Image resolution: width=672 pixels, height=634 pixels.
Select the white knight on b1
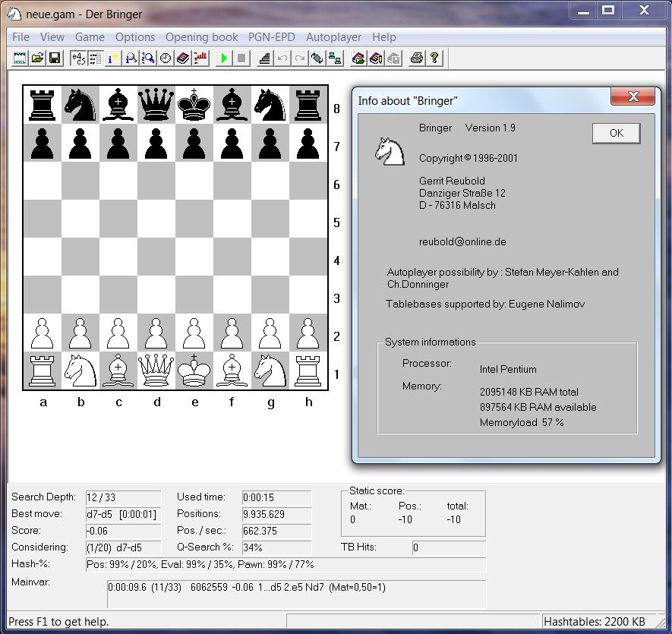pos(80,371)
